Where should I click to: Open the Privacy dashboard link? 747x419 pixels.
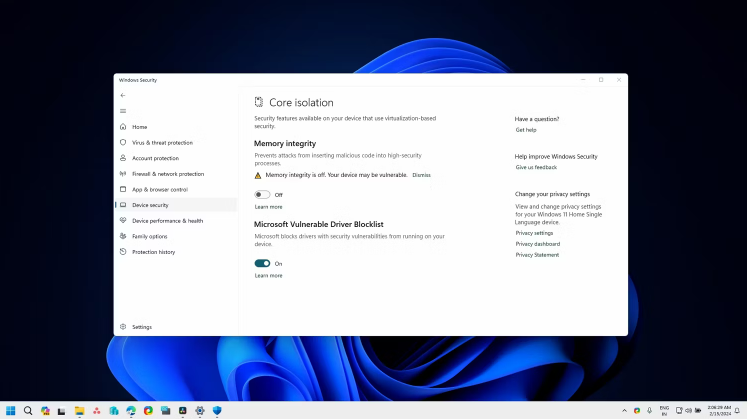537,244
